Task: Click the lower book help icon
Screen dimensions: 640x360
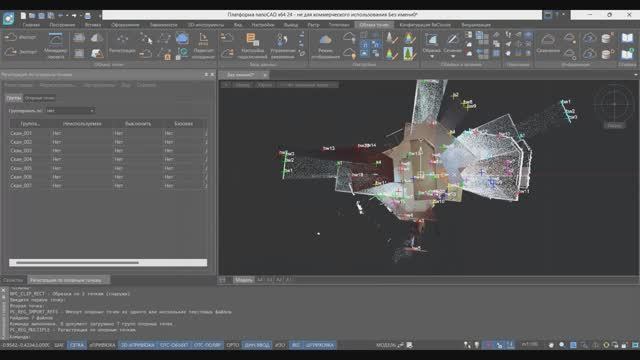Action: click(x=627, y=53)
